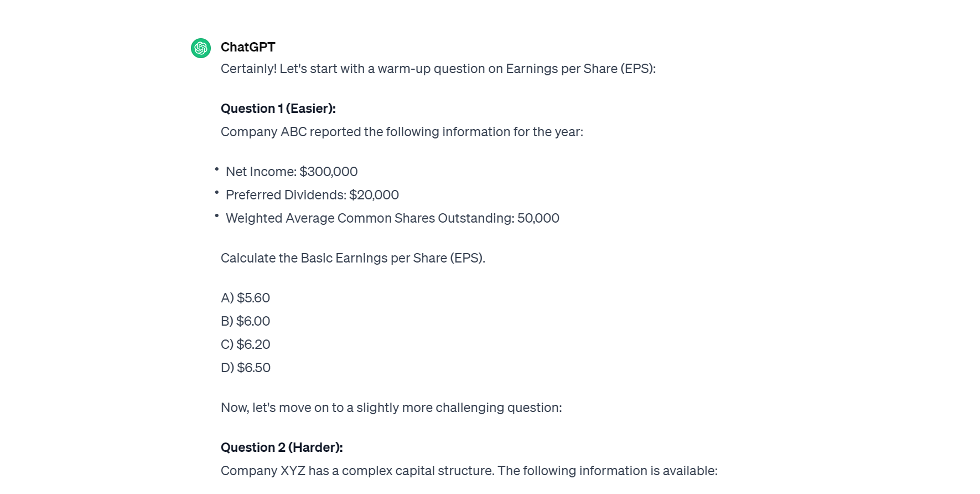980x494 pixels.
Task: Click the Company ABC reported sentence
Action: [x=402, y=132]
